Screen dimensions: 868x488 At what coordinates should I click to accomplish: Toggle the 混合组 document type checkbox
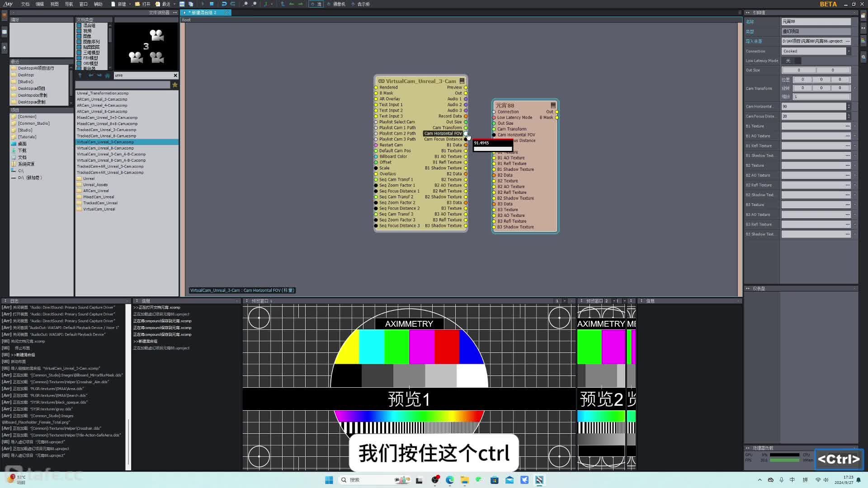[79, 26]
